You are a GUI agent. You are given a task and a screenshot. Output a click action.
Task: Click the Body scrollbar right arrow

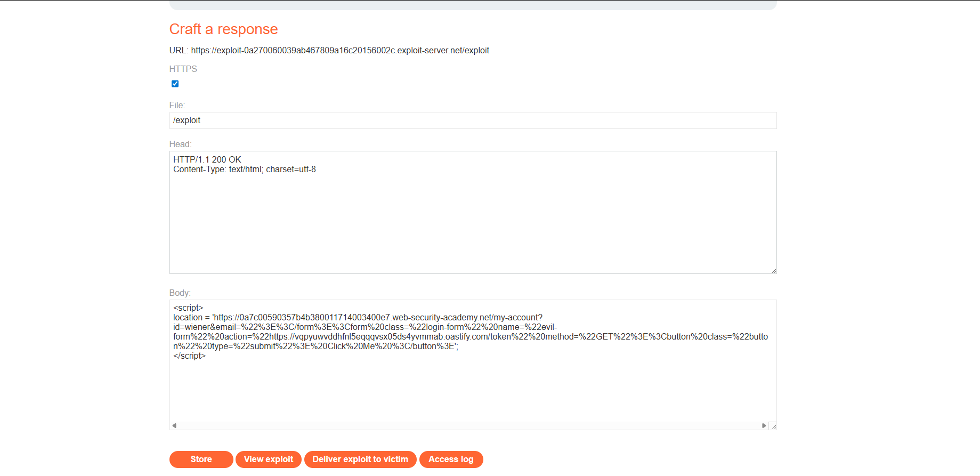(764, 425)
